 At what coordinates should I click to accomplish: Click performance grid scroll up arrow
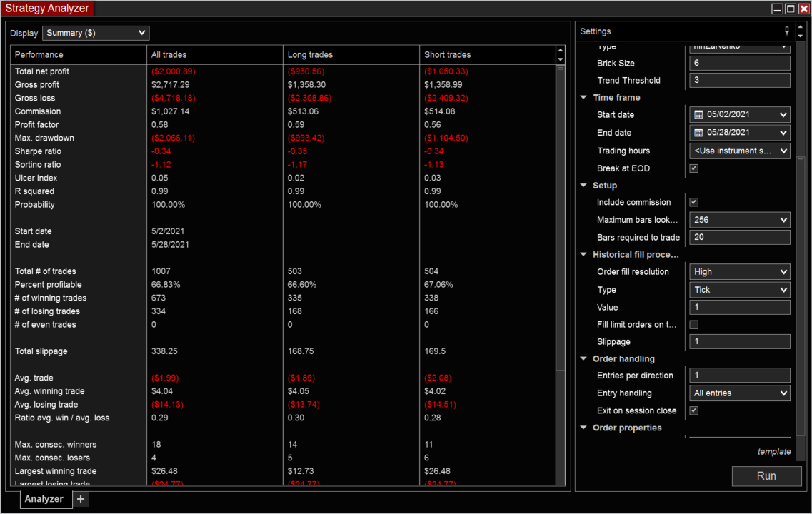point(561,51)
